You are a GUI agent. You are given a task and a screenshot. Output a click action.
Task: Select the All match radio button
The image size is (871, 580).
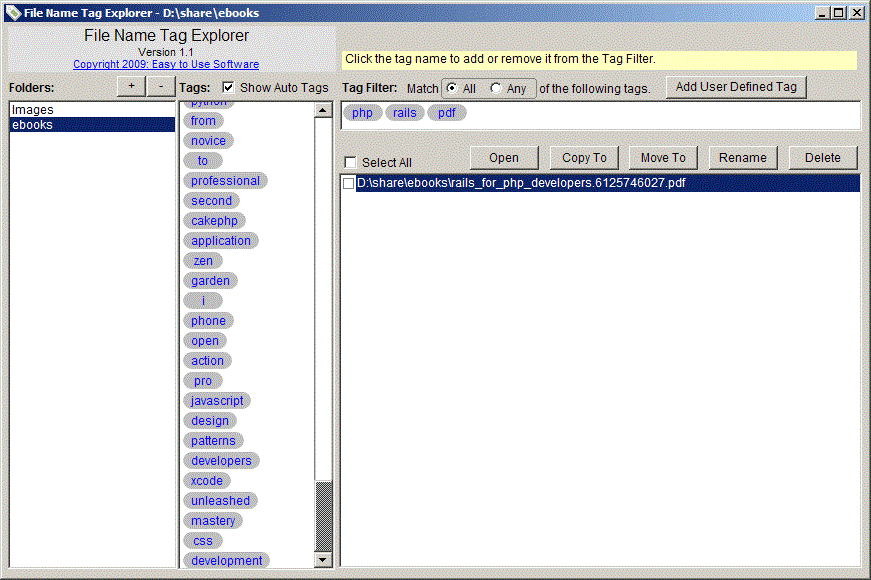point(450,87)
